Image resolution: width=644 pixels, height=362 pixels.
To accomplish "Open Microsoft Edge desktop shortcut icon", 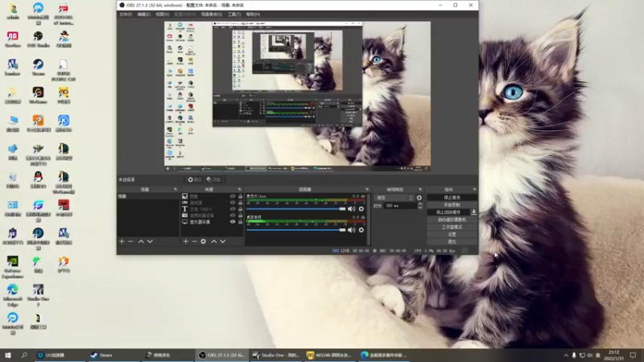I will pyautogui.click(x=13, y=294).
